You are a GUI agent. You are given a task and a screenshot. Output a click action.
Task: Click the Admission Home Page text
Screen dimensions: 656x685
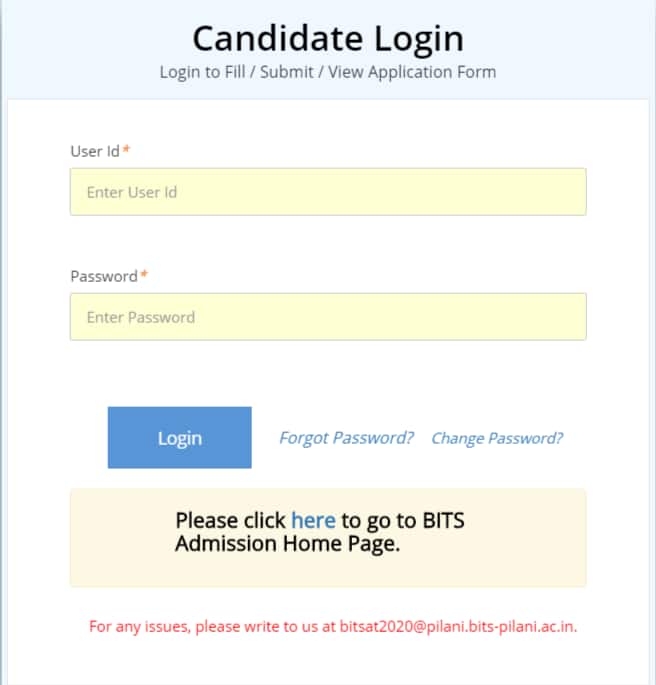[x=287, y=544]
